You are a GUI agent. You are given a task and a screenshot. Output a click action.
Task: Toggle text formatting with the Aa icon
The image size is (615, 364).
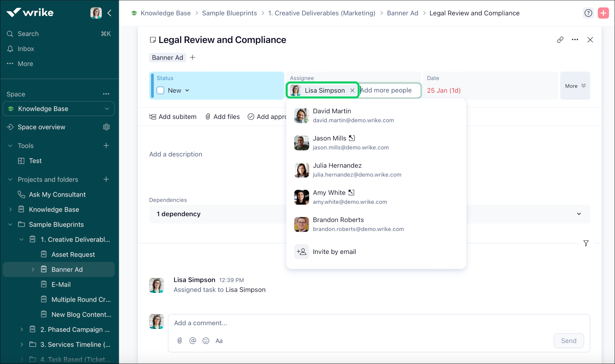219,340
